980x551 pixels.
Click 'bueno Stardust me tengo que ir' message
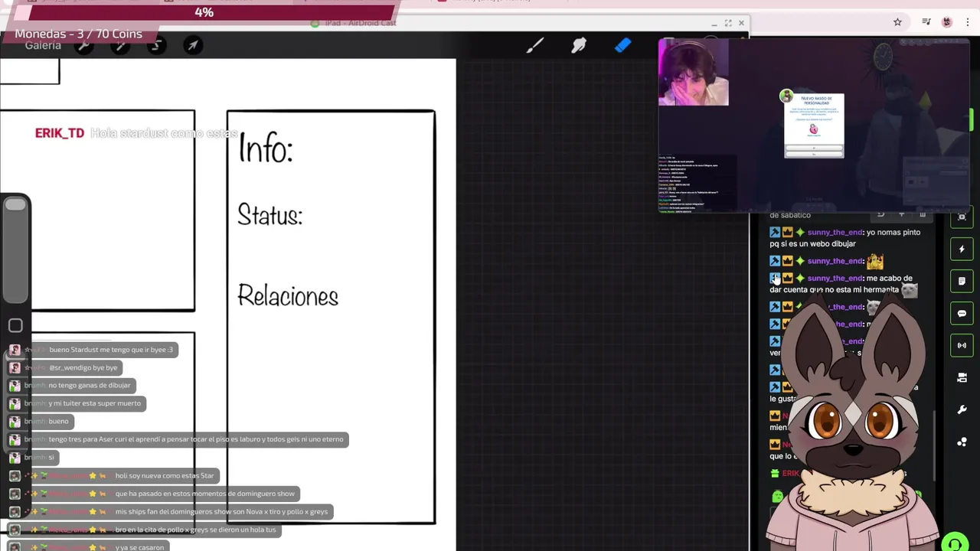tap(111, 350)
